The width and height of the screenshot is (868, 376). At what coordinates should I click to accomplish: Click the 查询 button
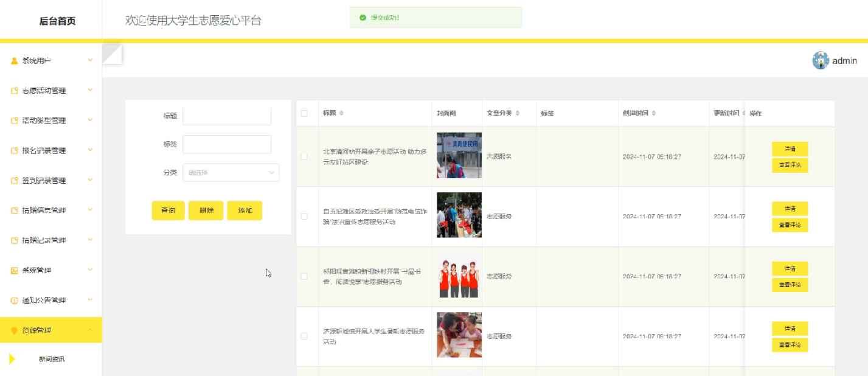(168, 211)
